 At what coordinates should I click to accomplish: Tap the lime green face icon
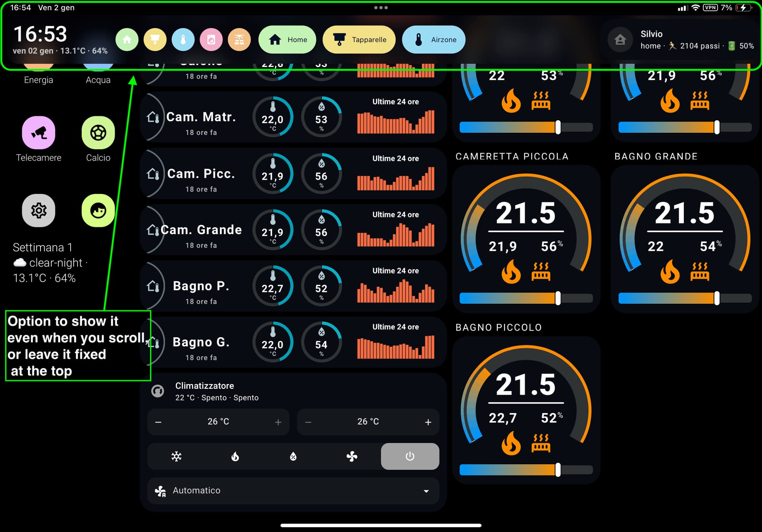(x=98, y=211)
